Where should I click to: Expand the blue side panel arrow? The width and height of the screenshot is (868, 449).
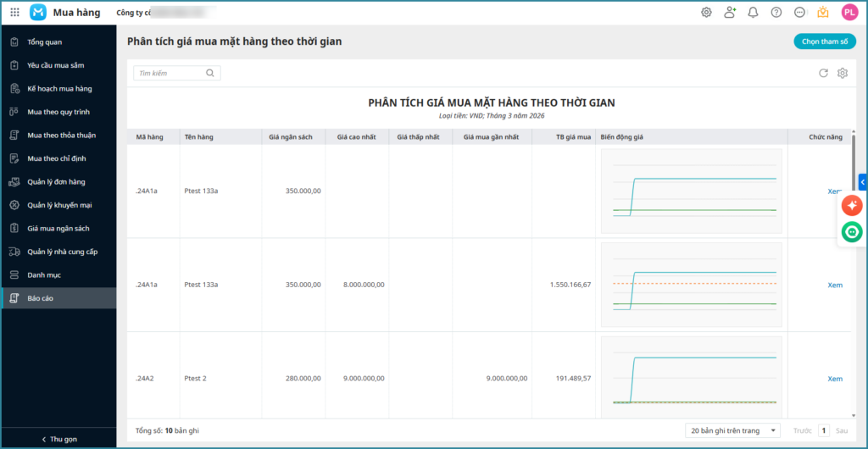(x=863, y=181)
